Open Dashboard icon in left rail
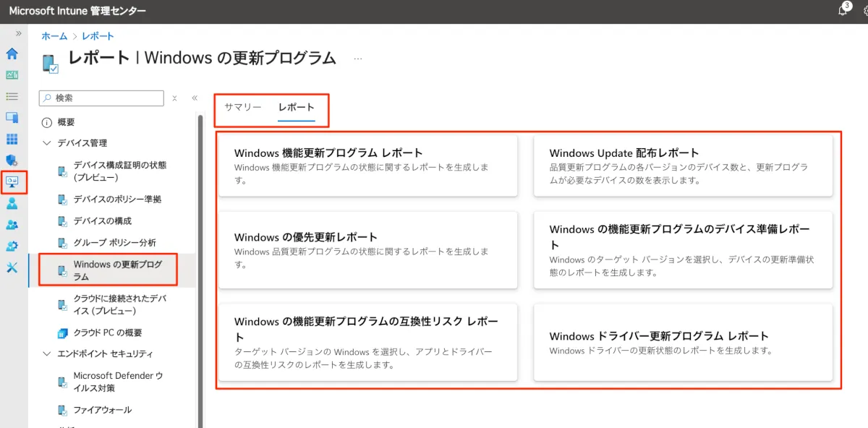 (12, 75)
